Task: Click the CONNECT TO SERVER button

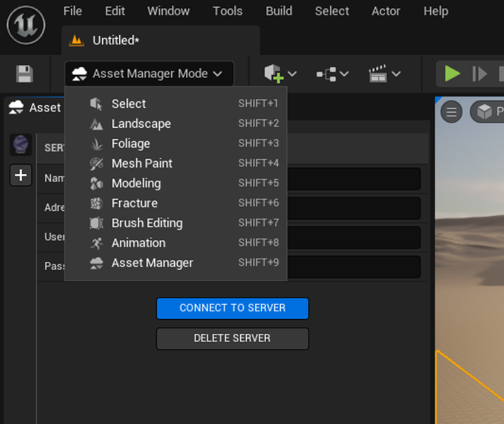Action: pos(232,308)
